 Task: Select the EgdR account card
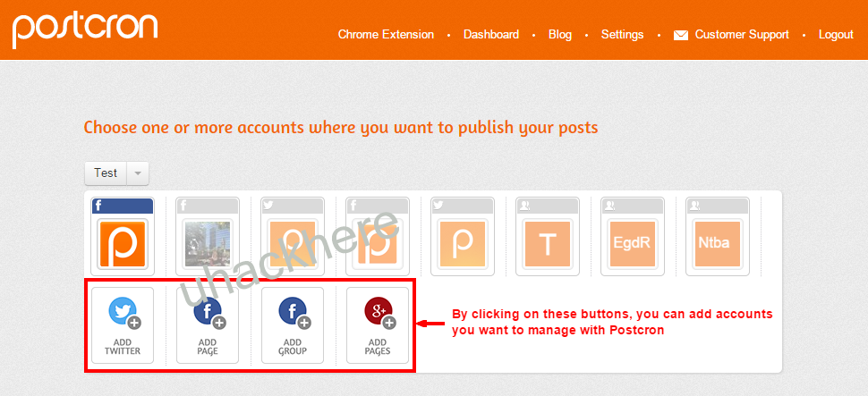632,237
